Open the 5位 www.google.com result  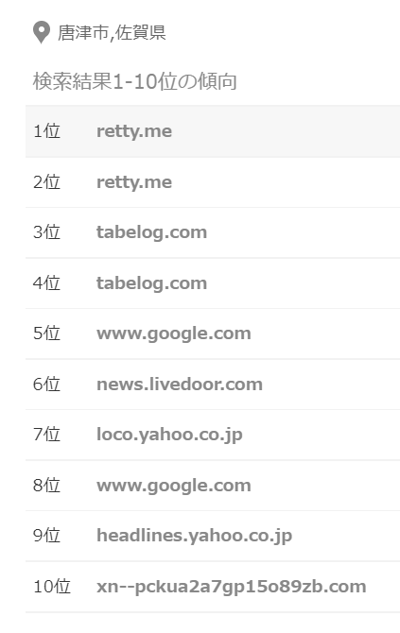[x=213, y=334]
